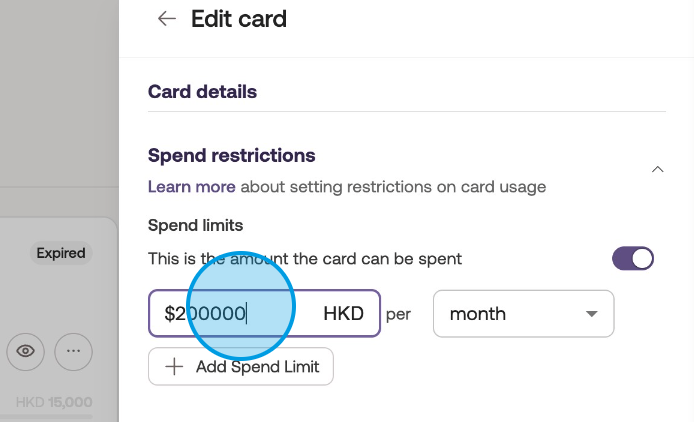Open the three-dot more options menu
Screen dimensions: 694x422
point(73,351)
